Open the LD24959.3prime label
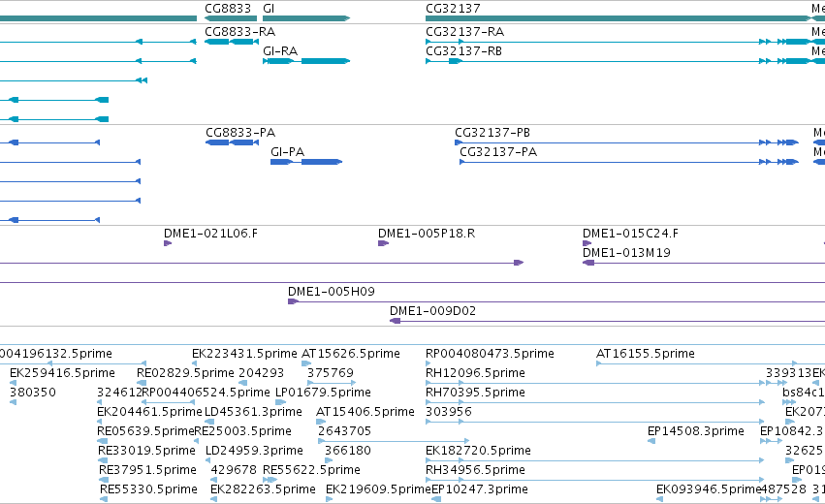The width and height of the screenshot is (825, 504). click(x=254, y=451)
